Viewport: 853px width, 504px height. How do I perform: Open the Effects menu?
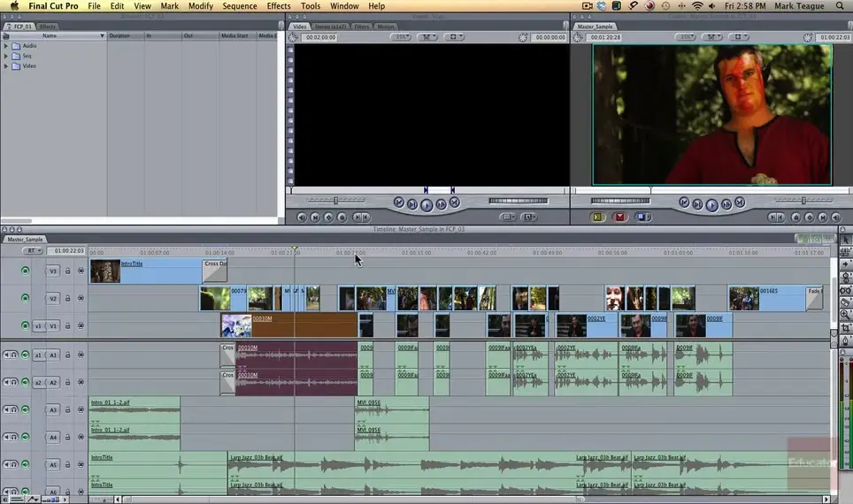tap(279, 6)
